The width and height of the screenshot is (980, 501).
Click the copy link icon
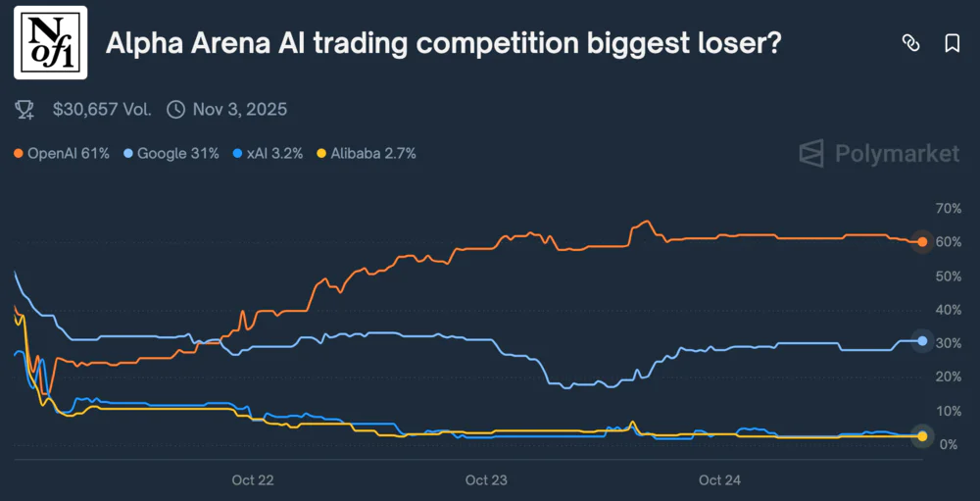pyautogui.click(x=910, y=43)
